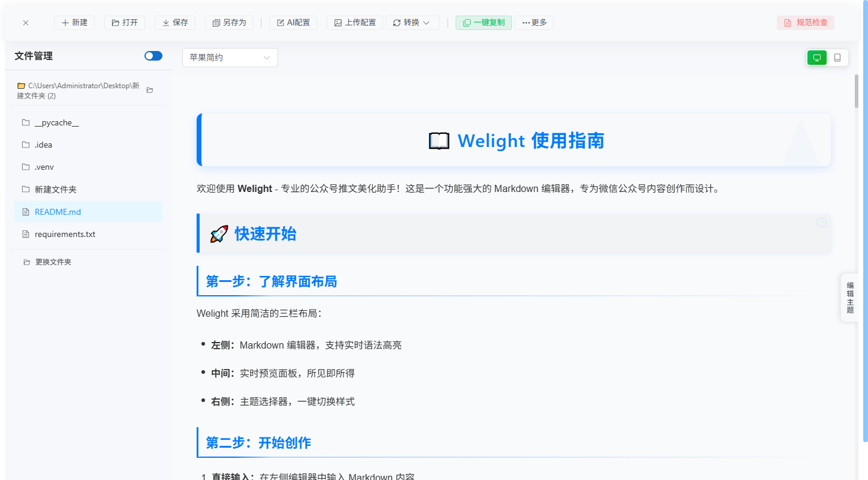Expand the 更多 menu
This screenshot has width=868, height=480.
(x=534, y=23)
